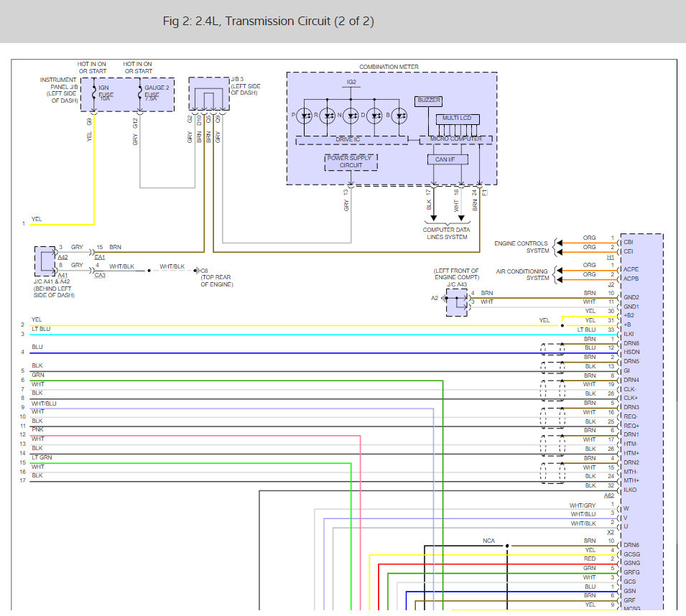686x616 pixels.
Task: Click the COMBINATION METER heading
Action: 389,67
